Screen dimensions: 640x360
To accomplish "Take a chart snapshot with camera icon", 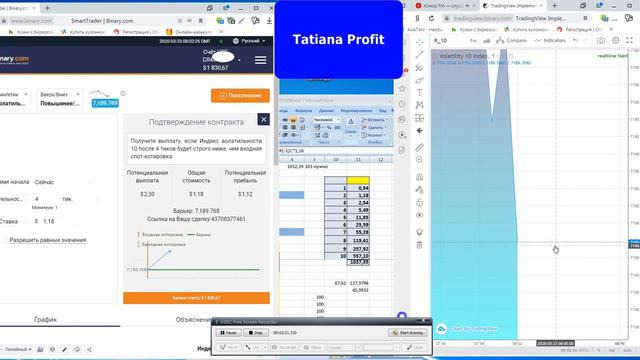I will 601,40.
